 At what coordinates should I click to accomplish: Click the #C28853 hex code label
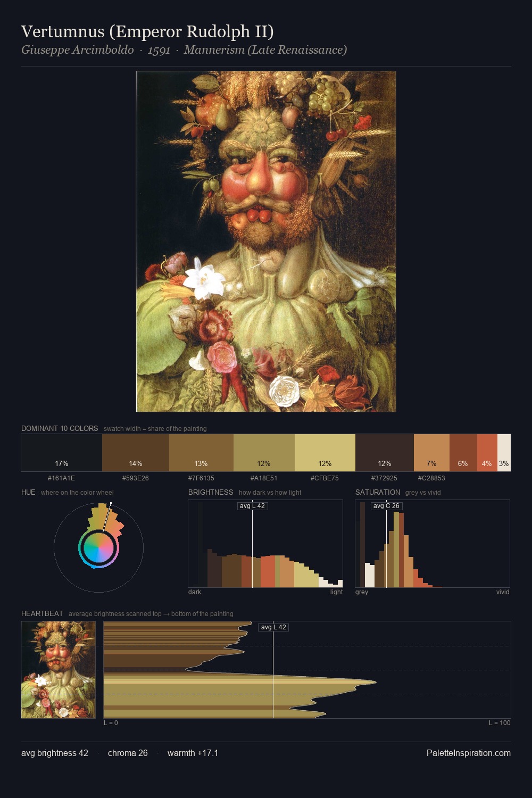431,478
